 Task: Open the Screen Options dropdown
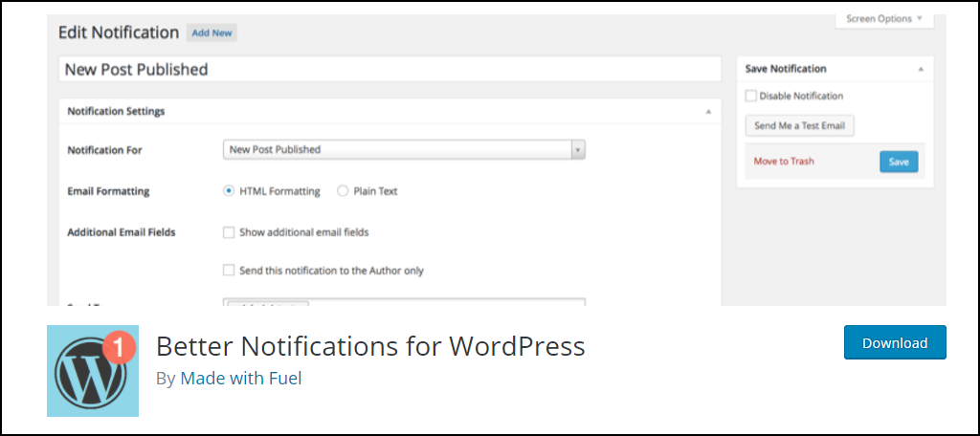click(x=883, y=19)
